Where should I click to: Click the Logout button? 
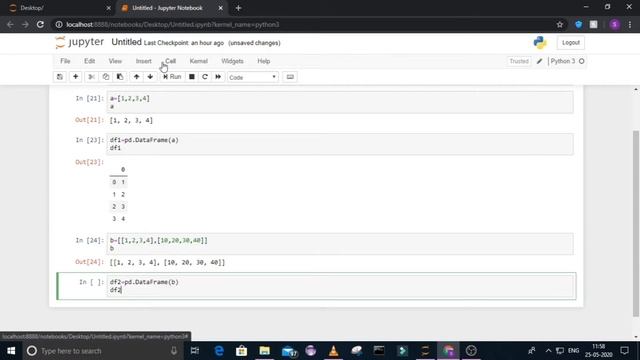coord(571,42)
